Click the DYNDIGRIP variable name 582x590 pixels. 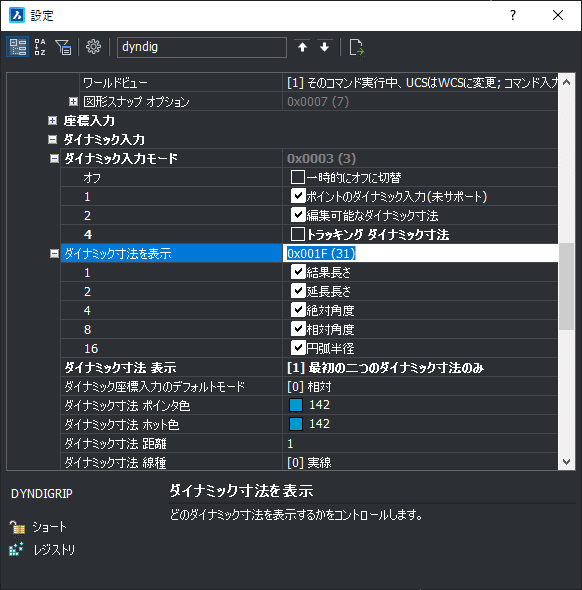[42, 494]
